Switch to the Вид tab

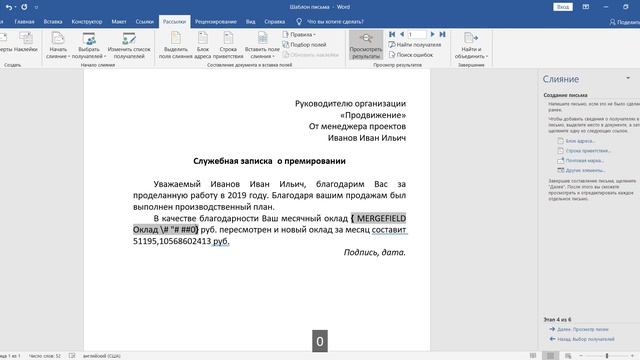tap(251, 22)
